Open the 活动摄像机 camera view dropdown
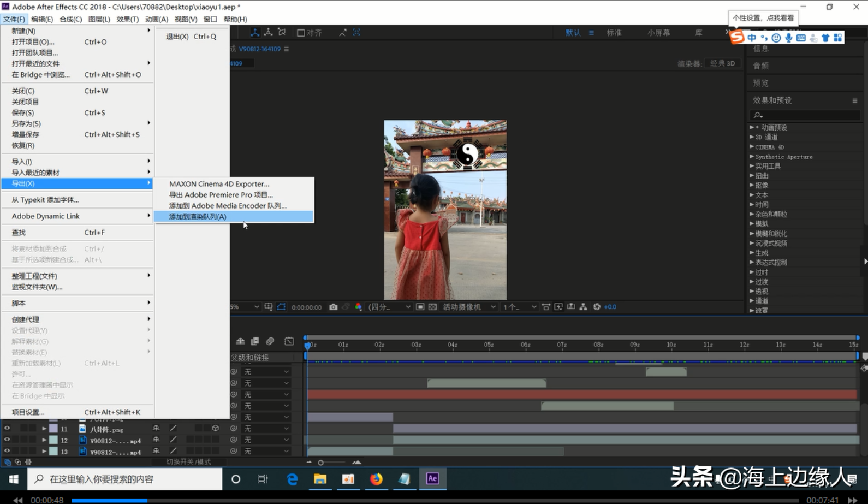868x504 pixels. coord(469,307)
